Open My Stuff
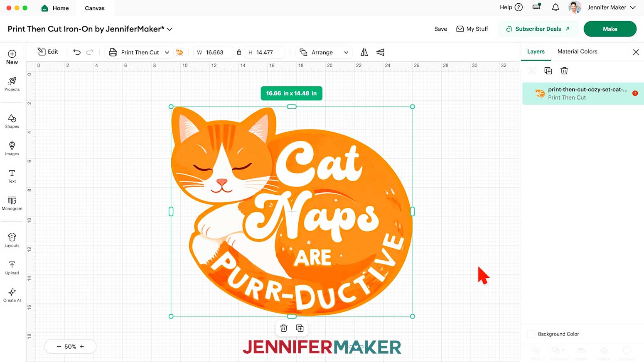This screenshot has width=644, height=362. point(472,29)
